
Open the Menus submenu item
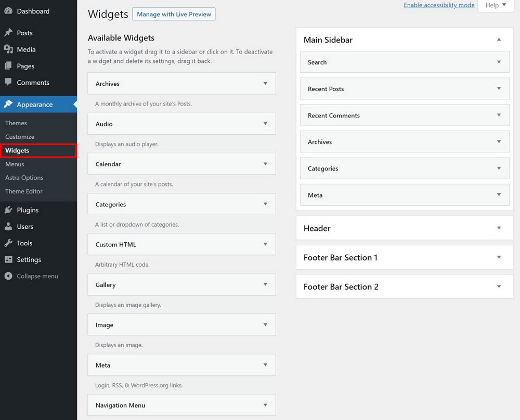pyautogui.click(x=15, y=164)
